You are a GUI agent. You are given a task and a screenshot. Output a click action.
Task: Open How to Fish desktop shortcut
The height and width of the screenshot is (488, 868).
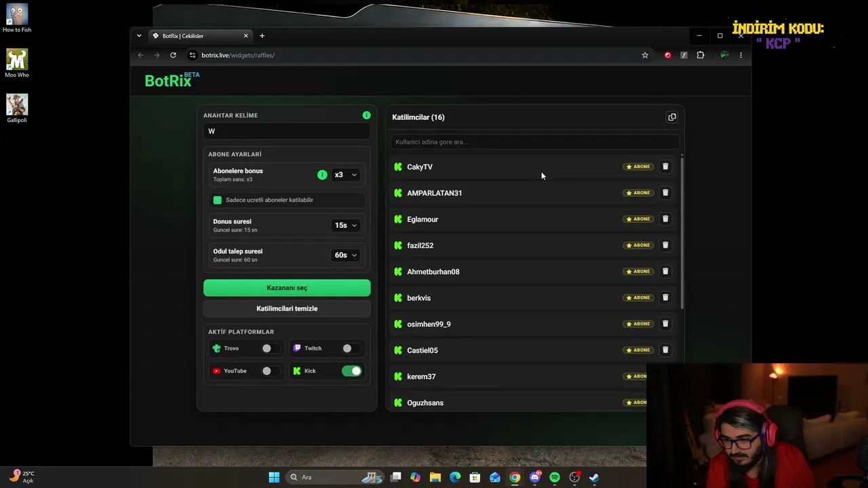tap(17, 18)
